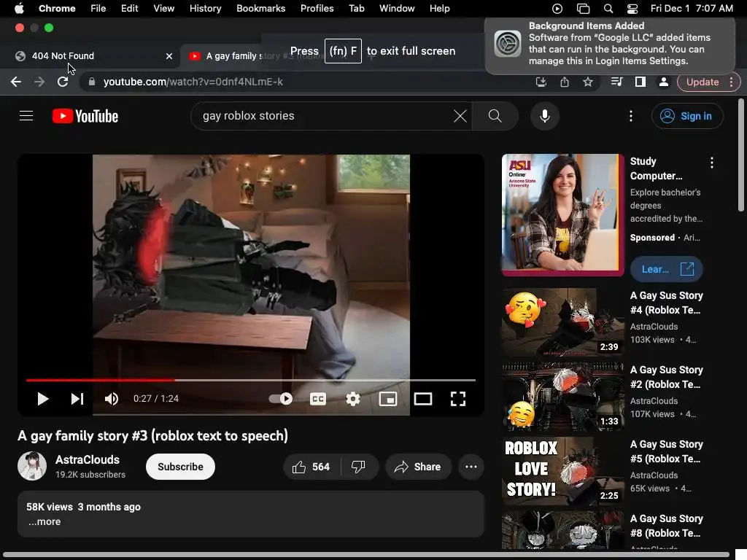
Task: Run search with the magnifier button
Action: tap(495, 116)
